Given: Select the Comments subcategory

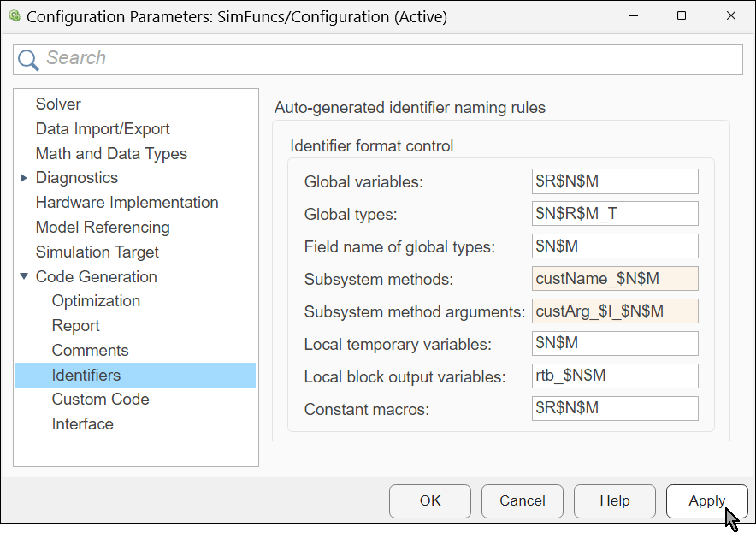Looking at the screenshot, I should click(x=90, y=350).
